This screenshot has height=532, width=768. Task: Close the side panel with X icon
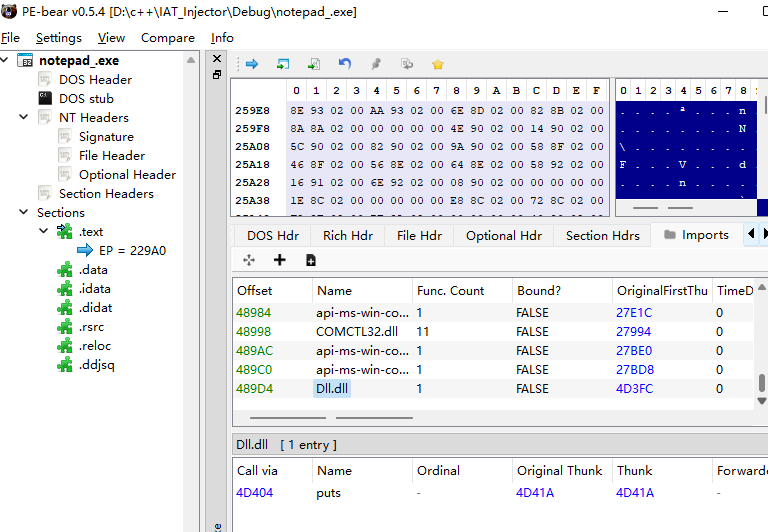point(217,59)
